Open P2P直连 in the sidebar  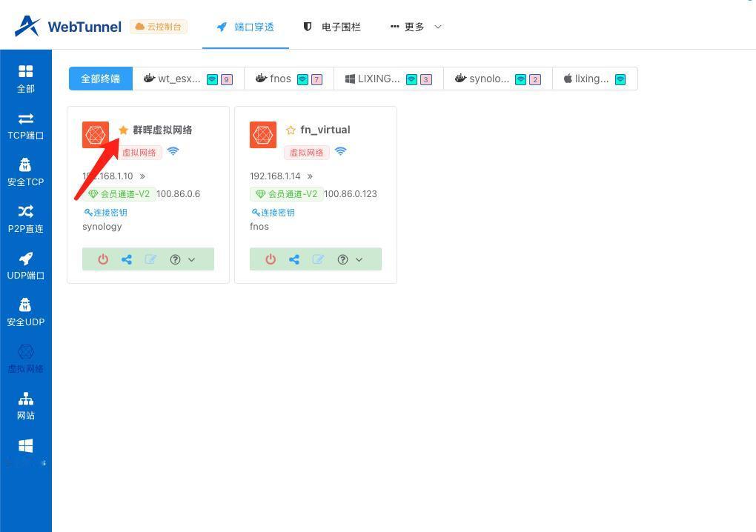25,219
